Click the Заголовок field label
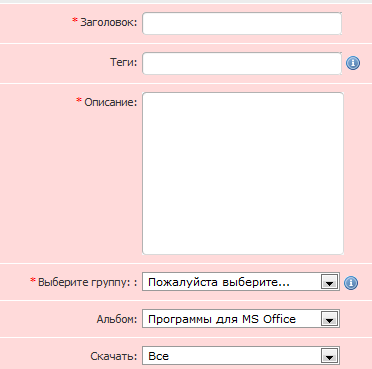The width and height of the screenshot is (372, 369). coord(108,22)
